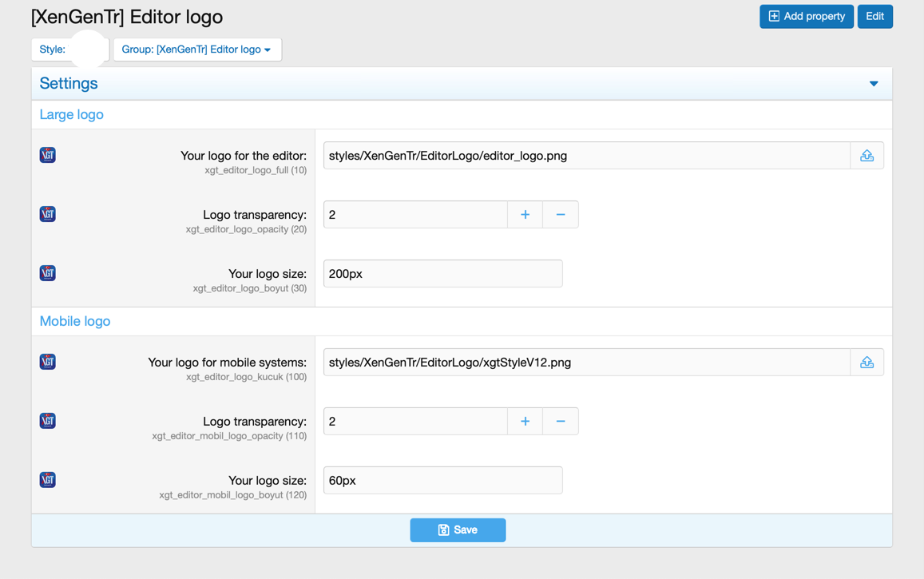
Task: Click the Edit button
Action: click(874, 17)
